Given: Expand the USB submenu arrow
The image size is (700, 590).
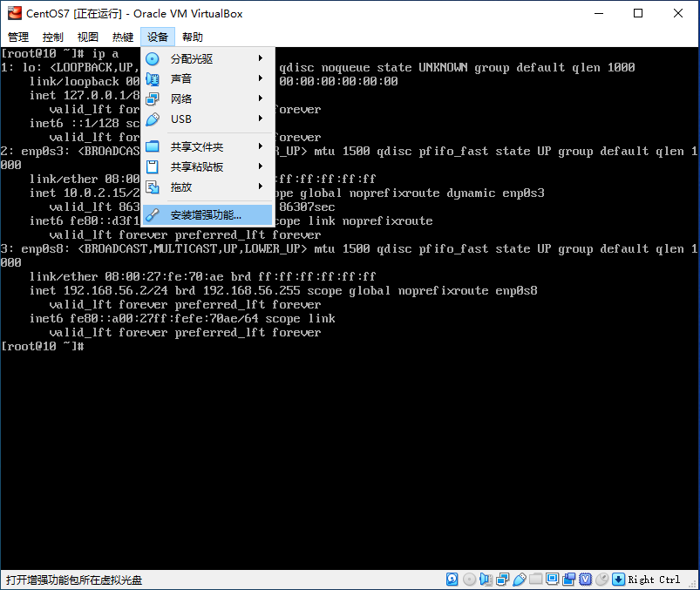Looking at the screenshot, I should 261,119.
